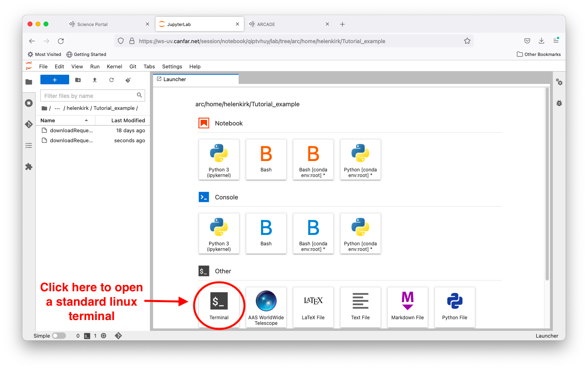Open the Git sidebar panel
Screen dimensions: 588x370
point(29,124)
